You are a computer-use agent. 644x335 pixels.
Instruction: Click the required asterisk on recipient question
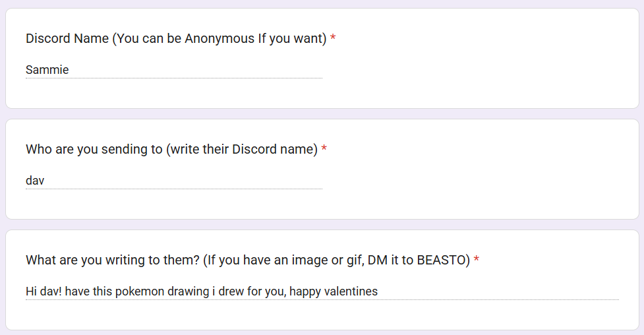(x=324, y=149)
